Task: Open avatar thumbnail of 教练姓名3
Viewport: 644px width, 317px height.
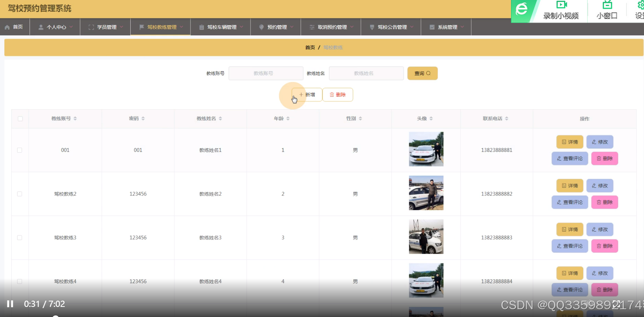Action: pos(426,237)
